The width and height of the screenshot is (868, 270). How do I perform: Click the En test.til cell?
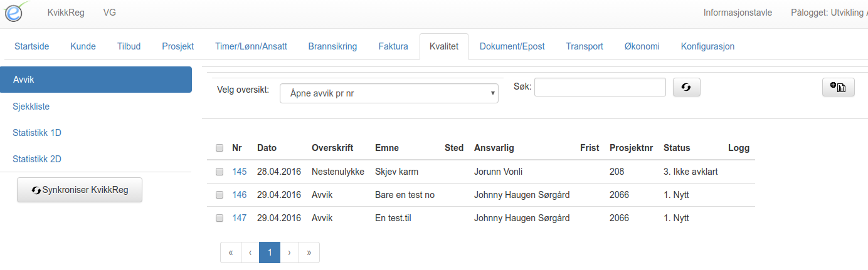393,218
